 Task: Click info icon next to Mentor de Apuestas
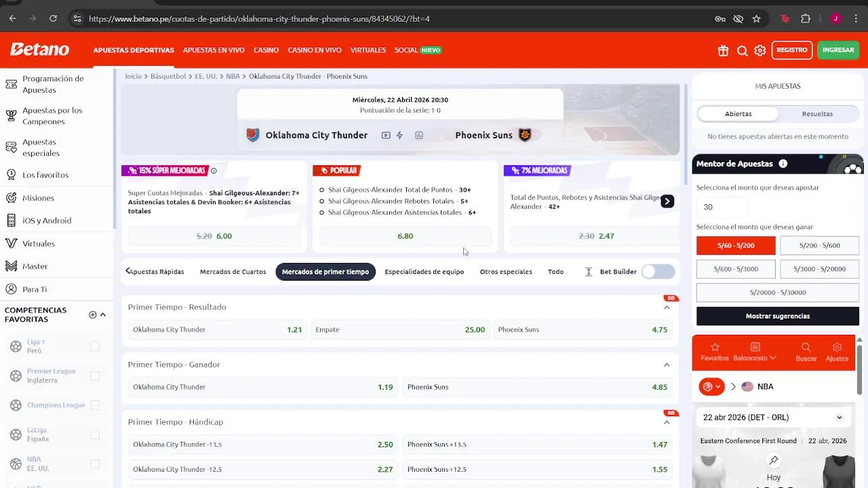point(783,163)
